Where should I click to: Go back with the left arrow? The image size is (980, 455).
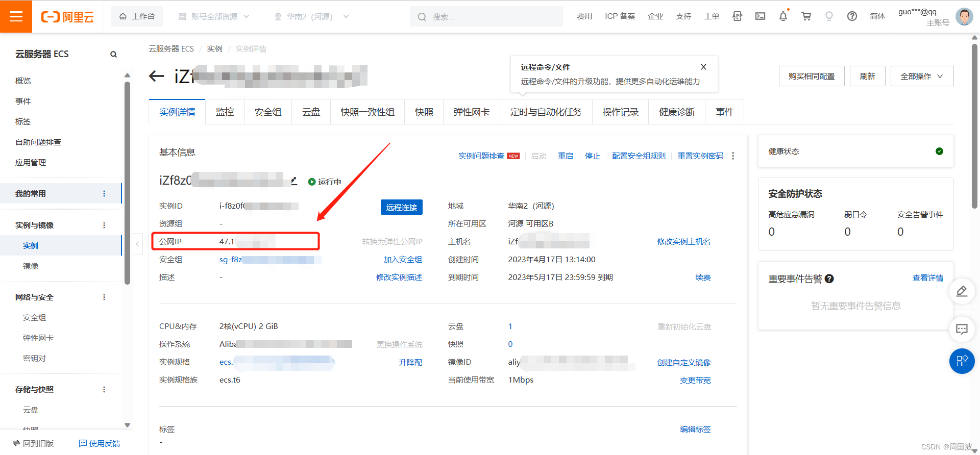(156, 77)
